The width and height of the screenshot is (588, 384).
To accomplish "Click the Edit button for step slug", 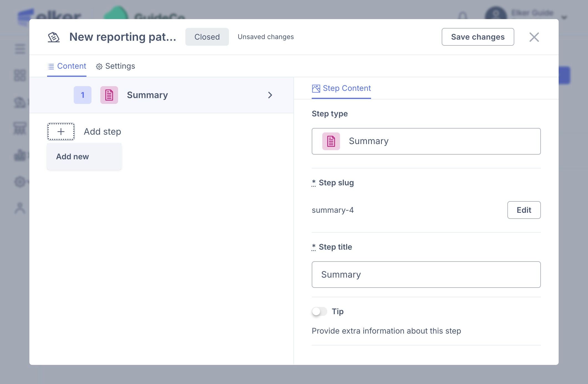I will pos(523,210).
